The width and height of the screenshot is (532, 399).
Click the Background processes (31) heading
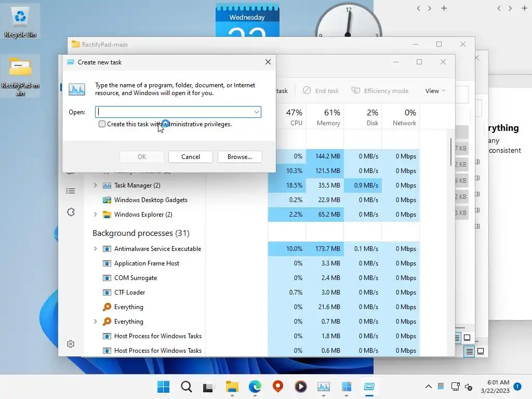[x=141, y=233]
